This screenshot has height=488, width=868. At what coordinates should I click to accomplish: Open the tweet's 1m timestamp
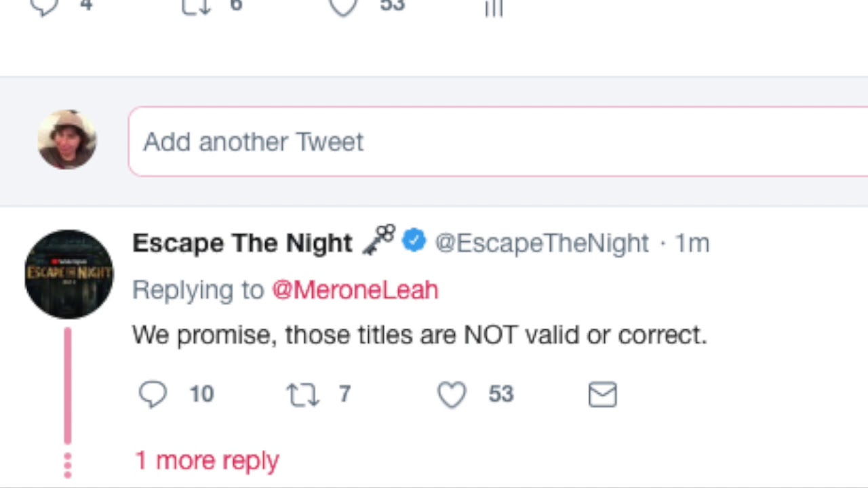click(692, 243)
